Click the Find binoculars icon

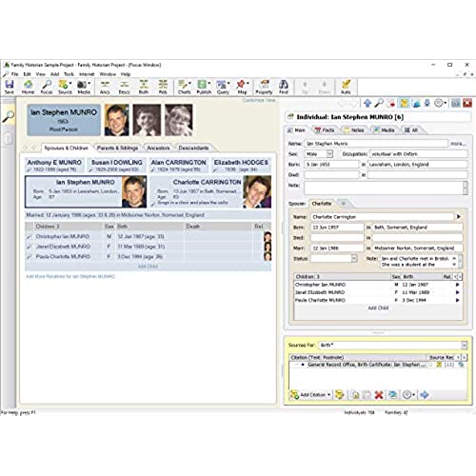click(x=284, y=87)
